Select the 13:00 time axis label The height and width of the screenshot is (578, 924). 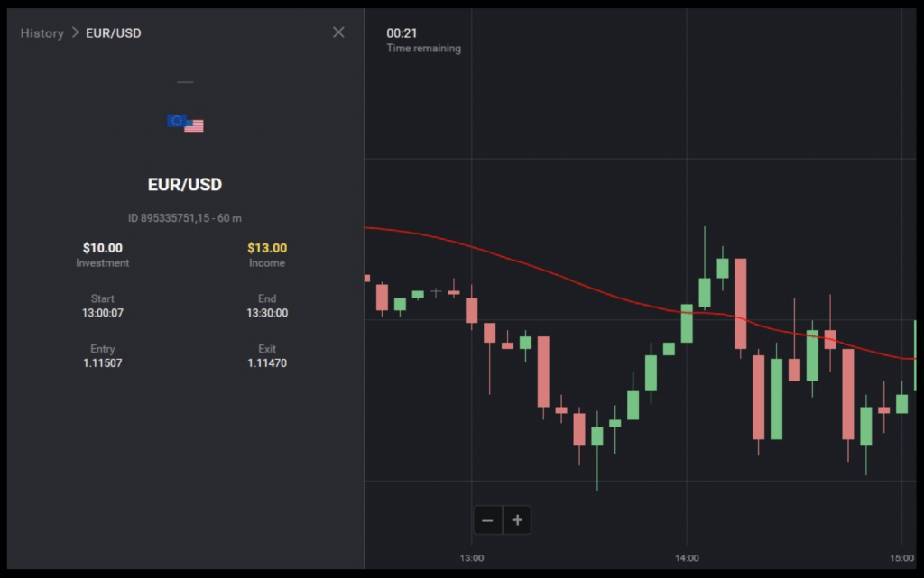[x=471, y=558]
